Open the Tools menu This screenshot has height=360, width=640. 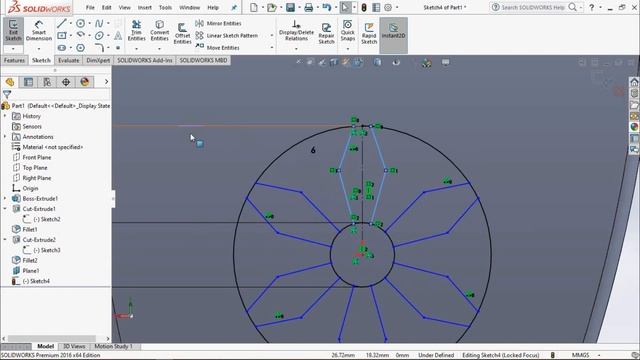(x=165, y=7)
